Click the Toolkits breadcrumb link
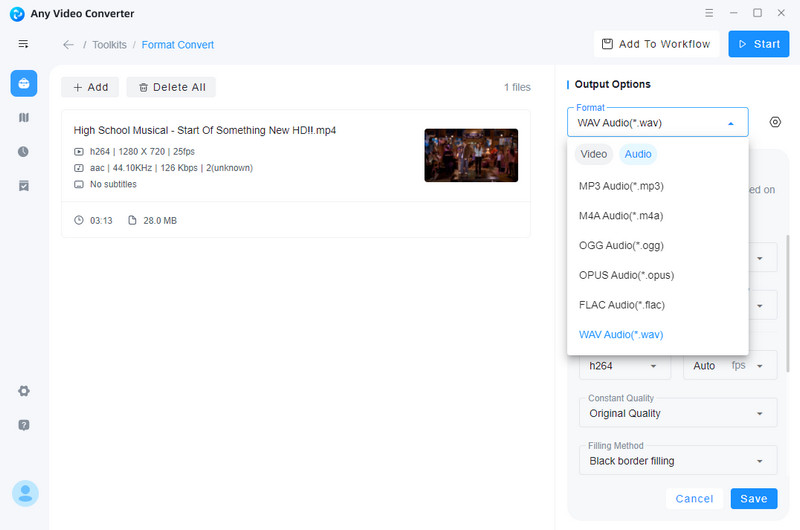This screenshot has height=530, width=800. coord(109,45)
